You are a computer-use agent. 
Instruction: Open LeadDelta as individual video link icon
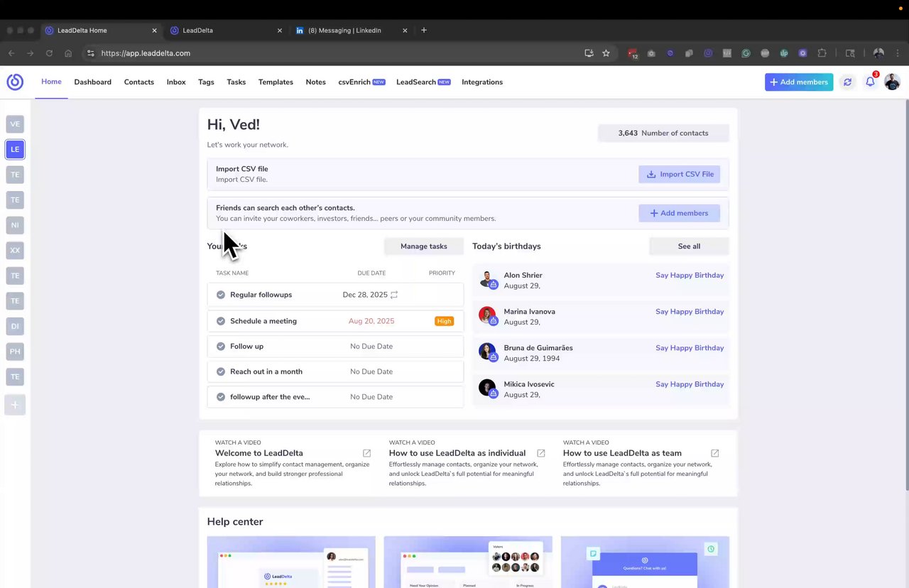point(541,453)
